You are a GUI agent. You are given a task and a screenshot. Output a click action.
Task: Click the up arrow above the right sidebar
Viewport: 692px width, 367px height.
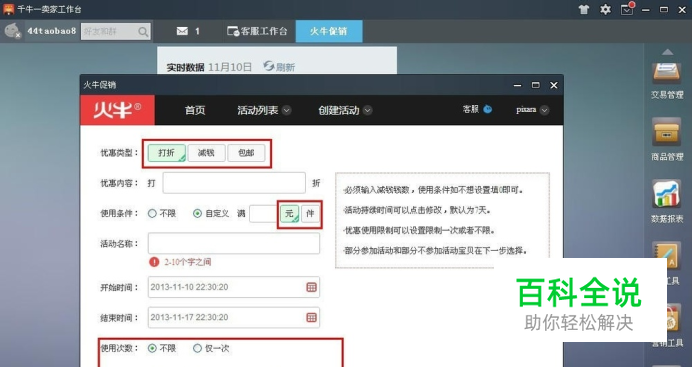tap(667, 52)
